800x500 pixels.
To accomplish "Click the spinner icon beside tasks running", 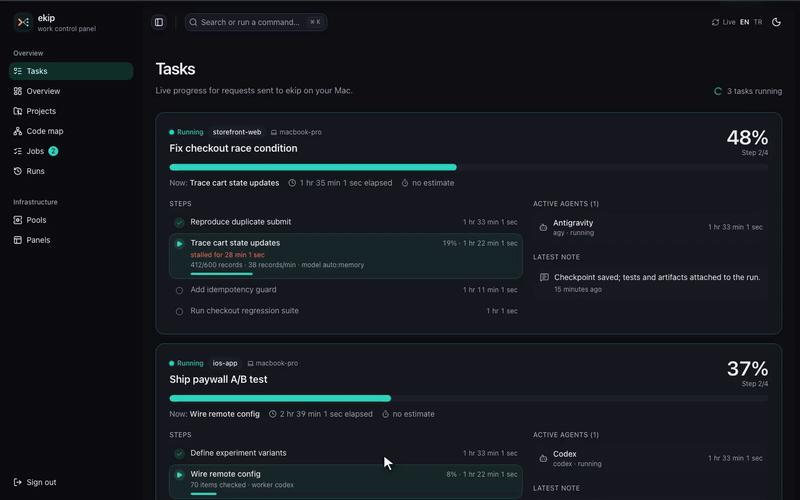I will 718,91.
